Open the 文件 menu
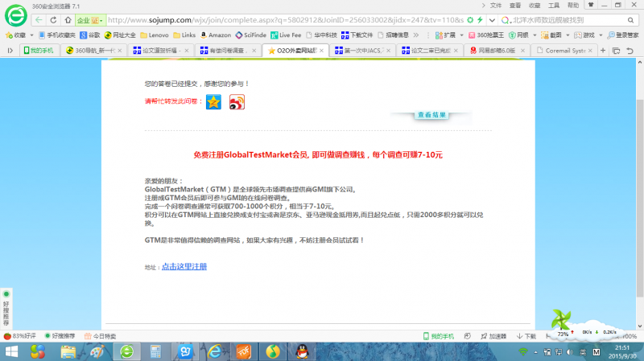The image size is (644, 361). (496, 6)
